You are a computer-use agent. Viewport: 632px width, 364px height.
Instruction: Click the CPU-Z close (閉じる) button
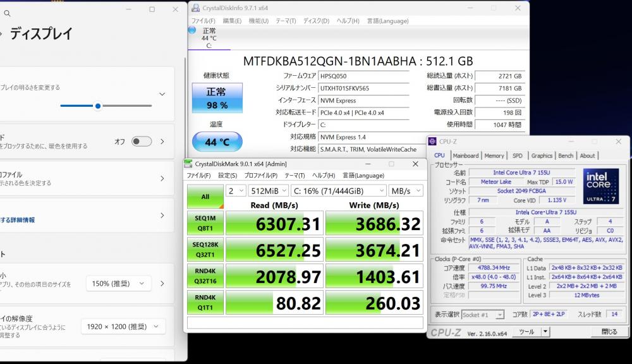coord(609,332)
